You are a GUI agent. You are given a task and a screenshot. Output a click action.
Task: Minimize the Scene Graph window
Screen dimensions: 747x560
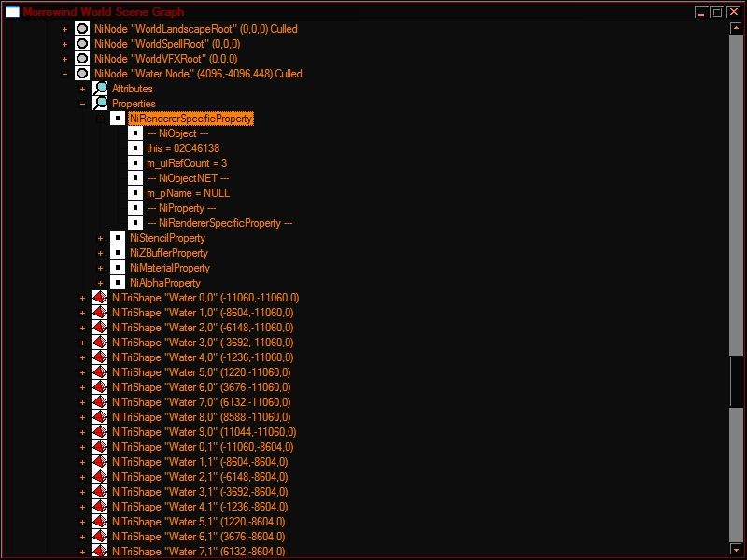coord(700,12)
